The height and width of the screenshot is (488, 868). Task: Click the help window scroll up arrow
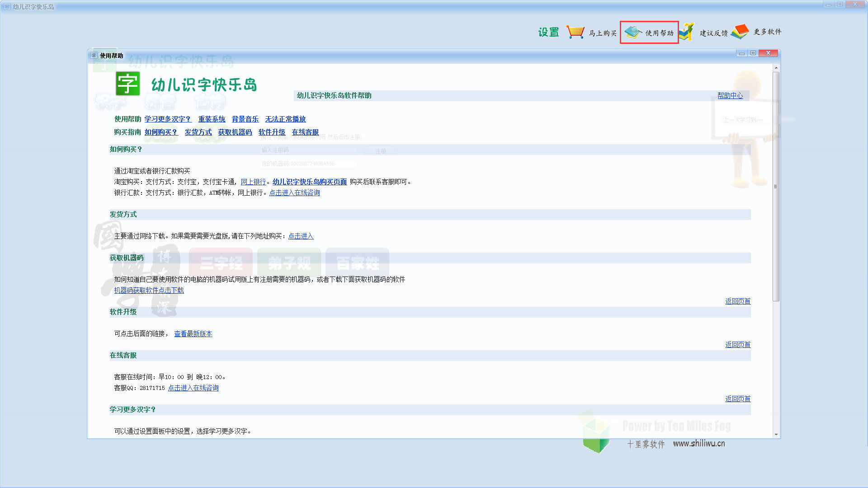tap(776, 68)
